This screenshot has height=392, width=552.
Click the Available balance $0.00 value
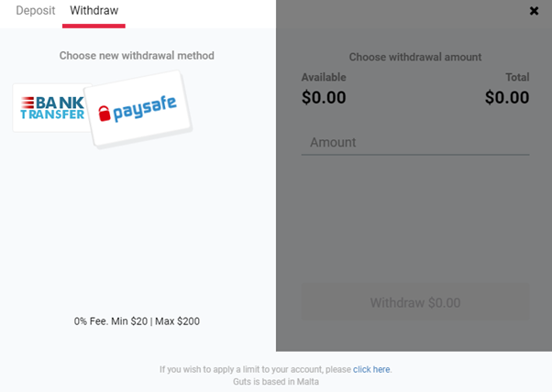click(x=324, y=98)
